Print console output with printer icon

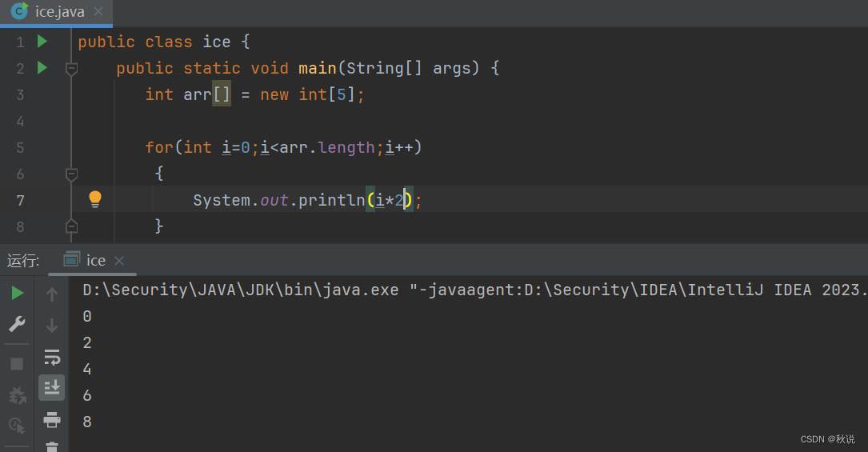click(52, 419)
